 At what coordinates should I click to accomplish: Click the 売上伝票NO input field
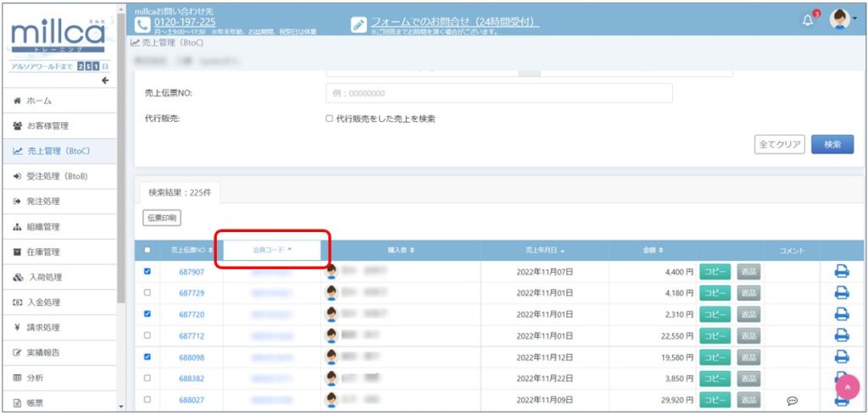(x=498, y=93)
